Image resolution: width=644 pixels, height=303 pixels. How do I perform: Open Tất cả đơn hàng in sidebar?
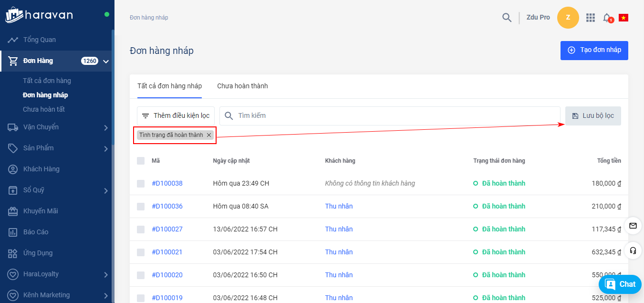pyautogui.click(x=47, y=81)
